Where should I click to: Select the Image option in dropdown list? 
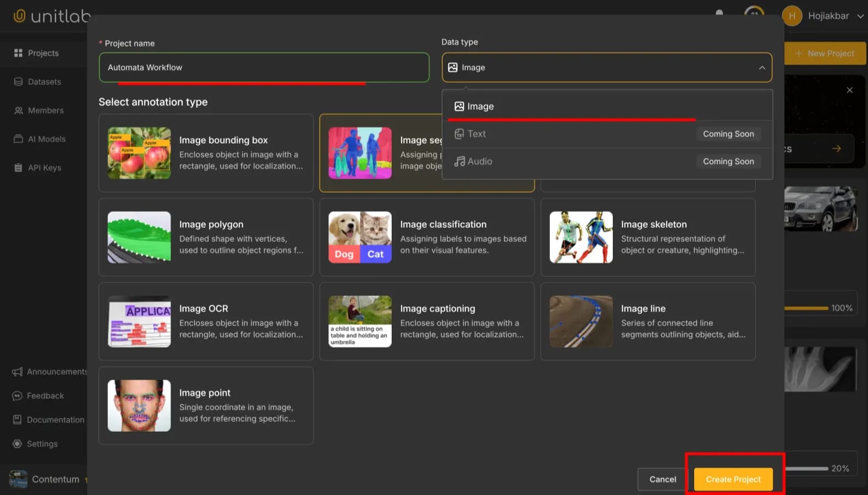[x=480, y=106]
